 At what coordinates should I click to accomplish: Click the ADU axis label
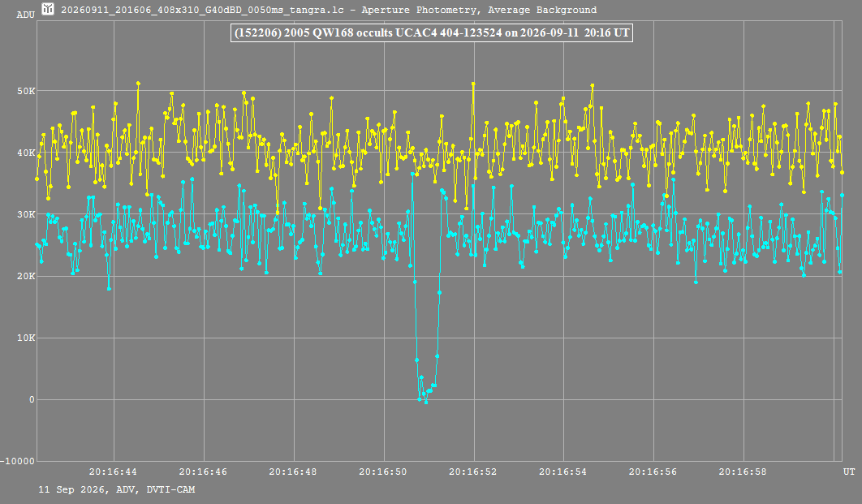(x=26, y=15)
